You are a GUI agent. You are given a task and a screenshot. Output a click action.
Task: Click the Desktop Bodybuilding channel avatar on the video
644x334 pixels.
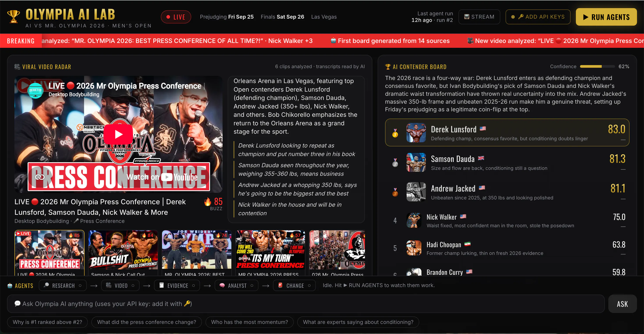[x=35, y=90]
